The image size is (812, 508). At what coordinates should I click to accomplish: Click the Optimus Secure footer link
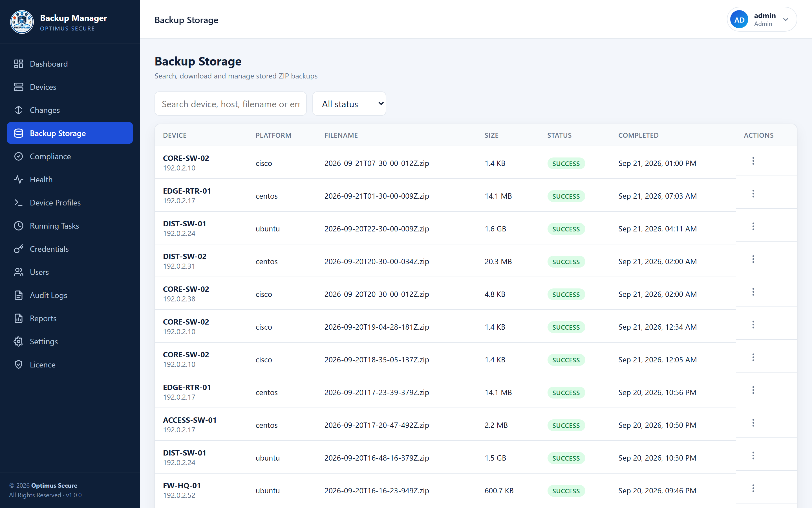click(54, 485)
